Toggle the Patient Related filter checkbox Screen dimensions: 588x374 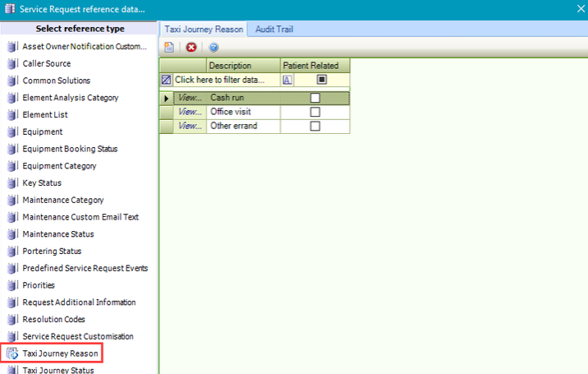tap(322, 81)
